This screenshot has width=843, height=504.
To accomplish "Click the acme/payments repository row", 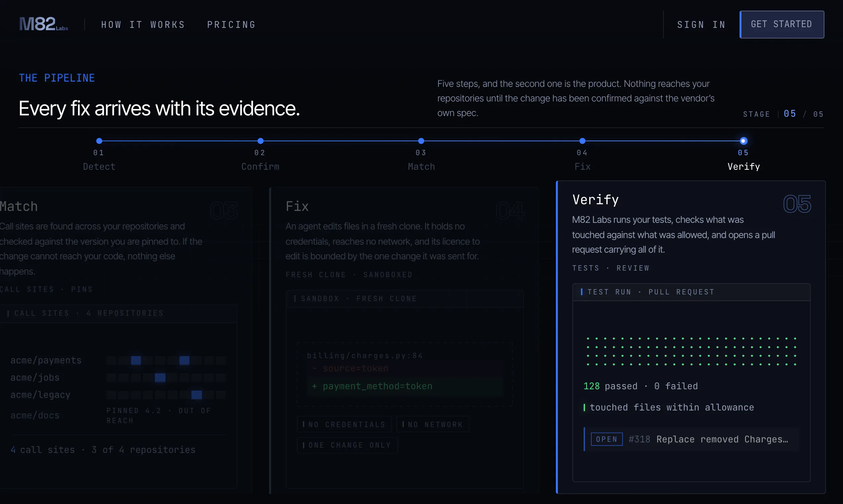I will pos(118,360).
